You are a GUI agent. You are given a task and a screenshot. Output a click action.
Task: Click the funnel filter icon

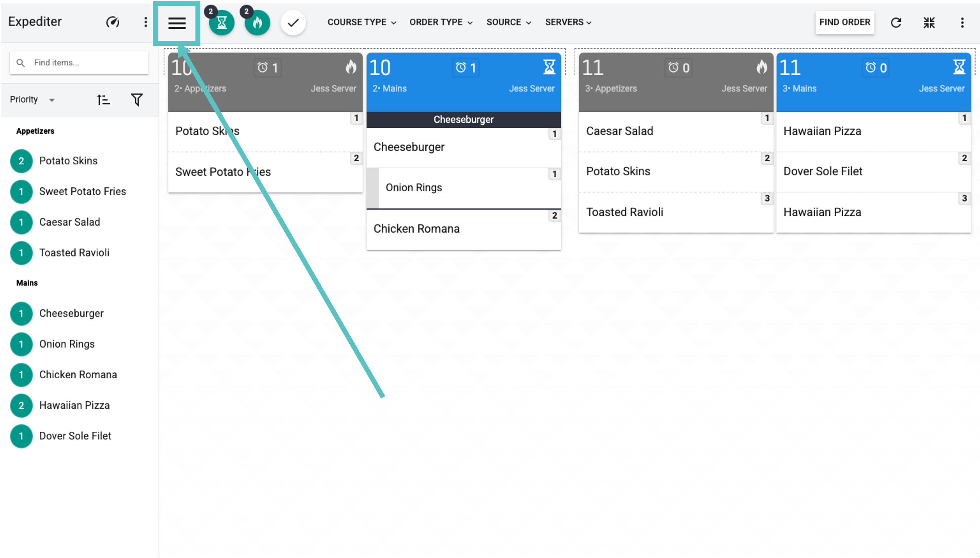(137, 100)
